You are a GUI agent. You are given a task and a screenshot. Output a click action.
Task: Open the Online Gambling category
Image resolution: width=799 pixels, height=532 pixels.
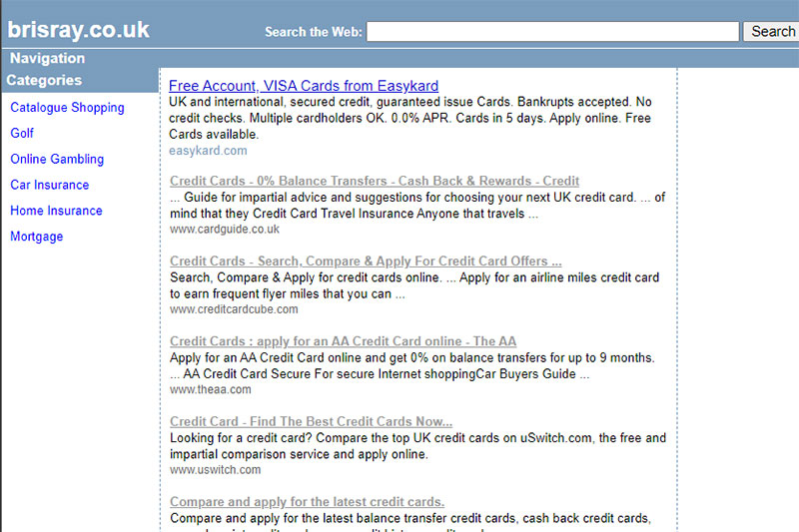57,159
